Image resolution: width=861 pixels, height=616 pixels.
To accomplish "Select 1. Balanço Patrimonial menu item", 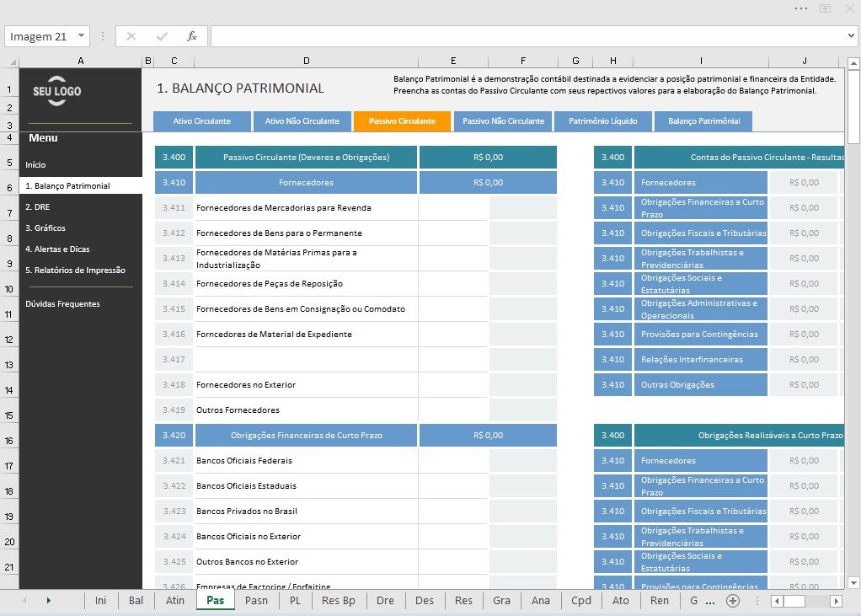I will click(x=81, y=185).
